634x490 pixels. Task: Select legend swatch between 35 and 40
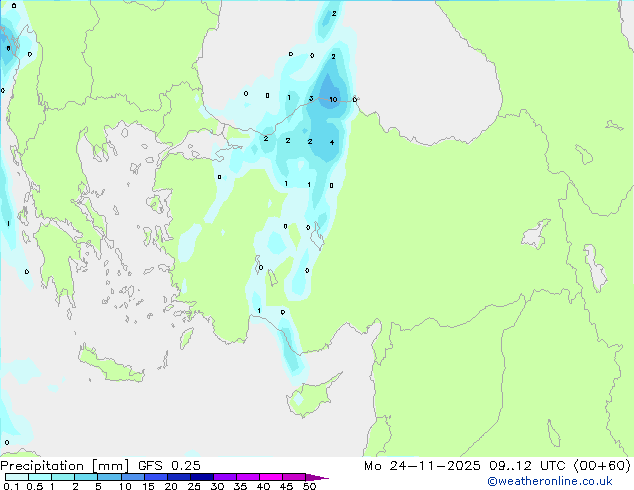click(248, 477)
